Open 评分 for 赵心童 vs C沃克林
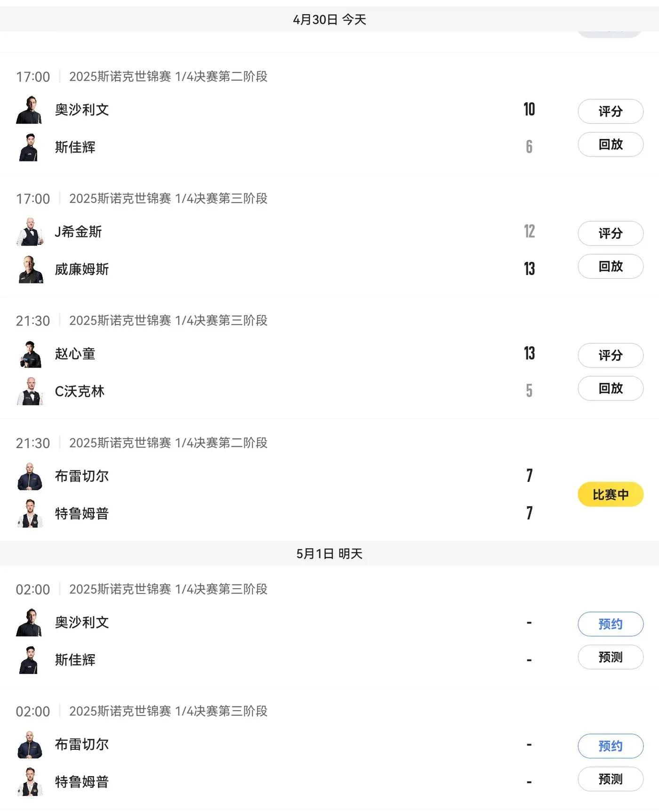Viewport: 659px width, 812px height. point(611,356)
